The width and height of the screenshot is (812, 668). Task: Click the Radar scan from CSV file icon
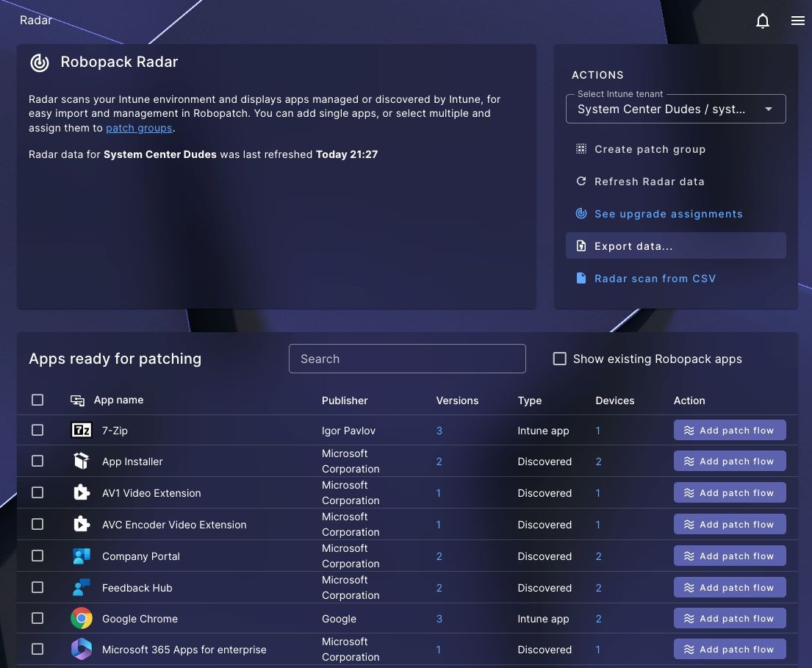click(581, 278)
